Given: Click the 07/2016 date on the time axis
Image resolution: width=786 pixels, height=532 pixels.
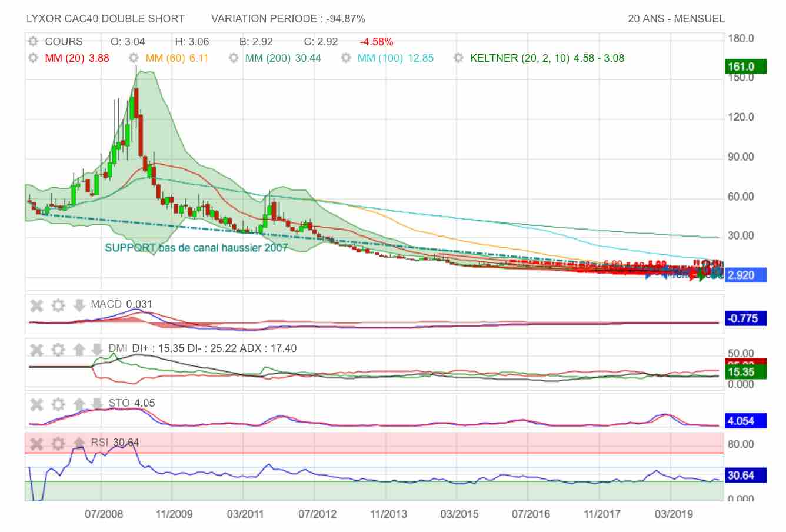Looking at the screenshot, I should [531, 514].
